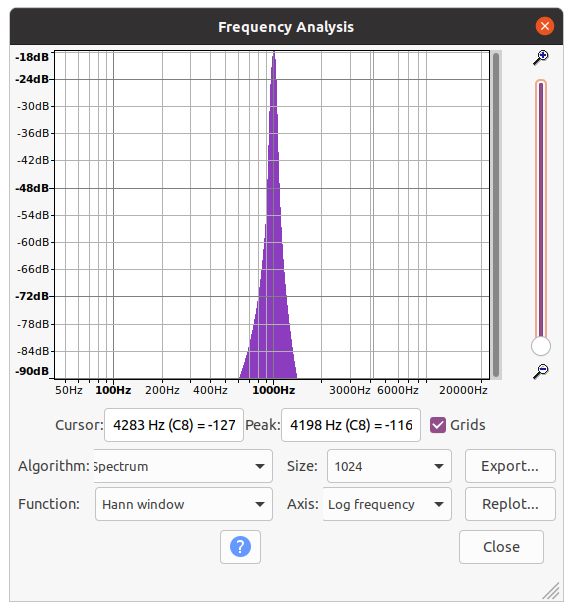Click the Export... button
The width and height of the screenshot is (573, 611).
[510, 466]
